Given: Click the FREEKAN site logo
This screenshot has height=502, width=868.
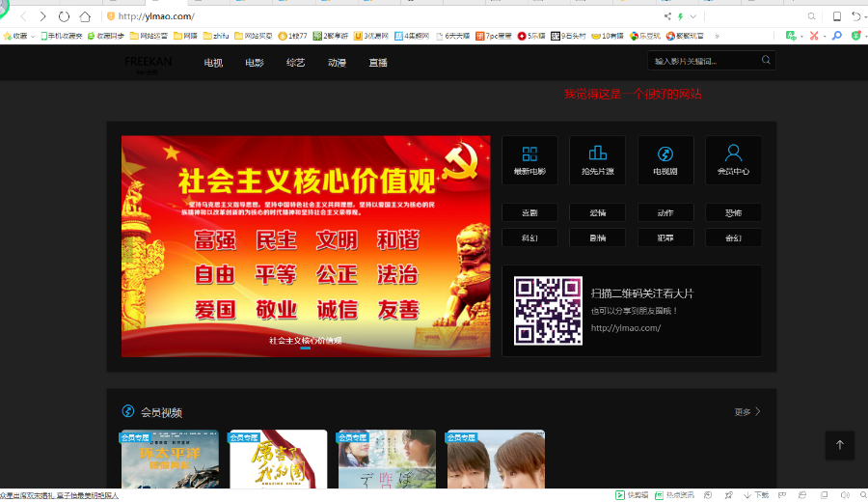Looking at the screenshot, I should (148, 64).
